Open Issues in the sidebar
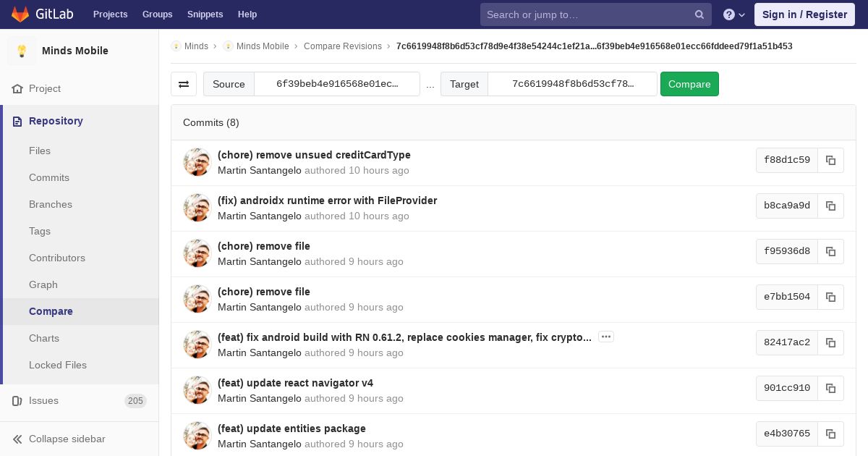 pyautogui.click(x=43, y=400)
